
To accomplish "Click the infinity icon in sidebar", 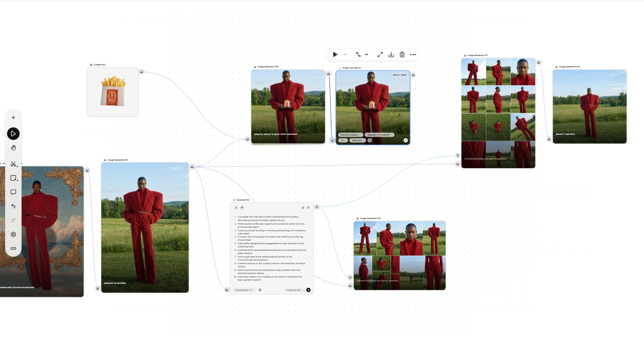I will (x=13, y=248).
